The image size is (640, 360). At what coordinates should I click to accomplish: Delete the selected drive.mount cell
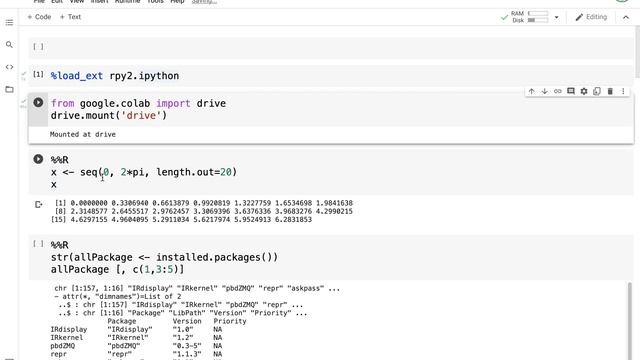point(610,91)
